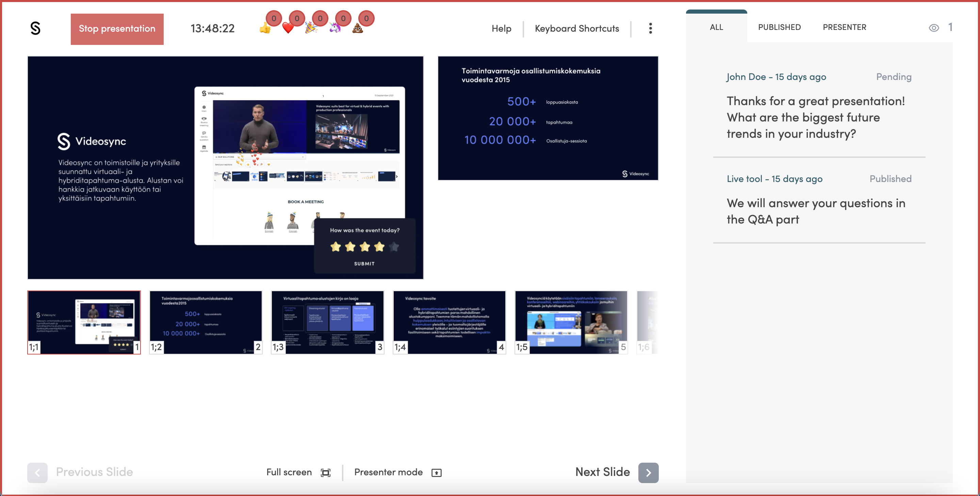Switch to the PUBLISHED questions tab
The width and height of the screenshot is (980, 496).
779,27
